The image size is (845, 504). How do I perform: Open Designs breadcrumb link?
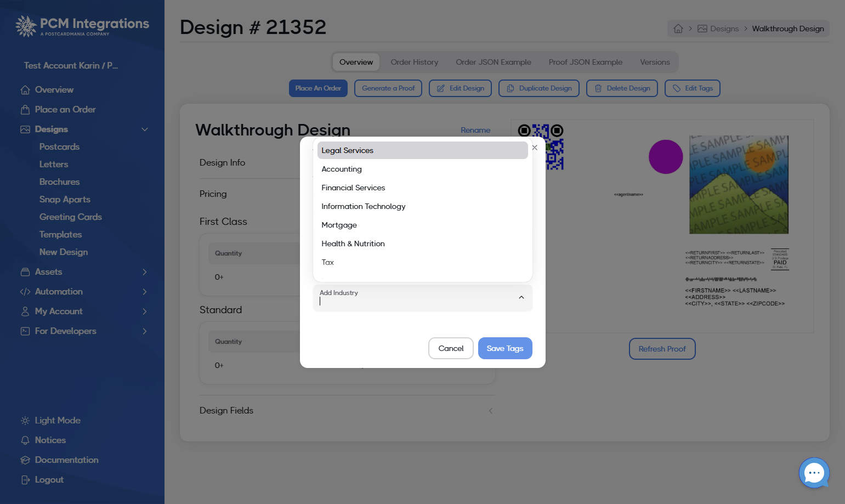click(718, 29)
